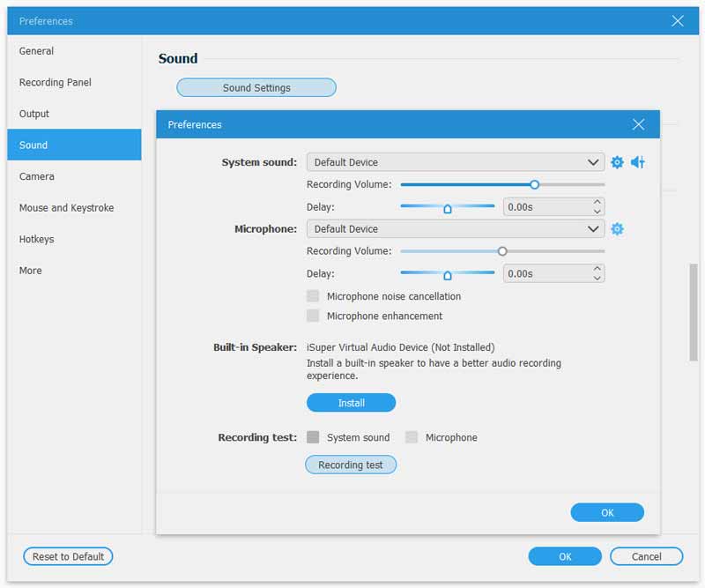This screenshot has width=705, height=588.
Task: Toggle System sound recording test checkbox
Action: point(313,437)
